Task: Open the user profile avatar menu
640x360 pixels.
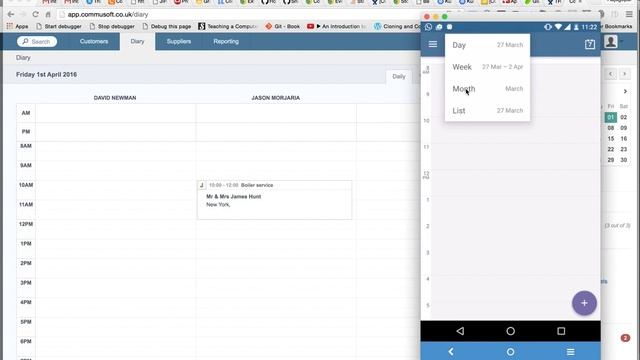Action: click(x=611, y=41)
